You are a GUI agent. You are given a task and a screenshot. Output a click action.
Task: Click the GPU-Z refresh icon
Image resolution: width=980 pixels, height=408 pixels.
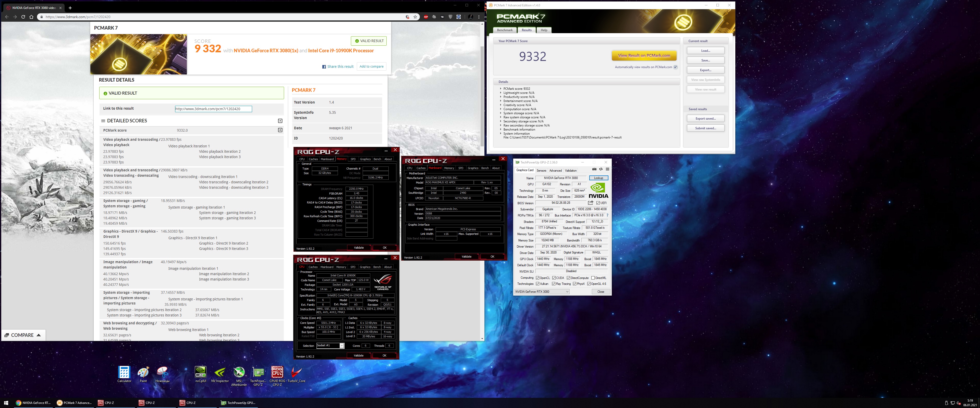pos(601,169)
